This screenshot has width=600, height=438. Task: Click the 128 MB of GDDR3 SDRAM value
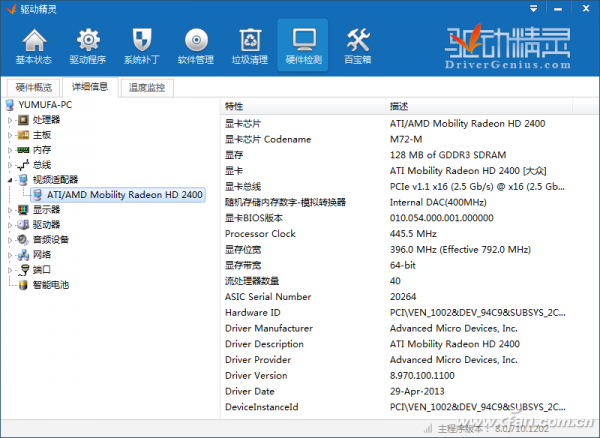click(x=448, y=155)
